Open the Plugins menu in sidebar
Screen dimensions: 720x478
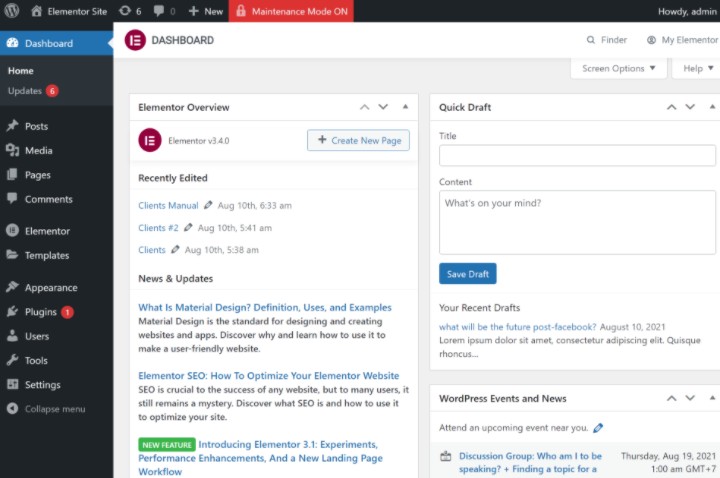40,312
